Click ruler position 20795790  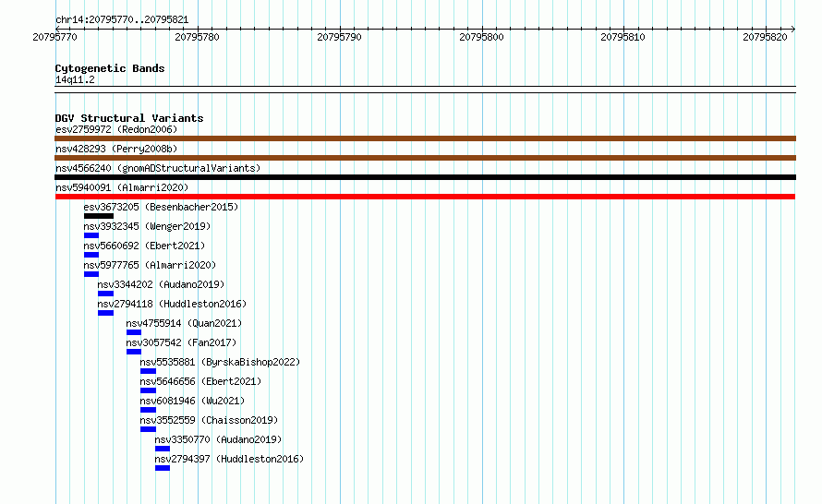[x=339, y=37]
